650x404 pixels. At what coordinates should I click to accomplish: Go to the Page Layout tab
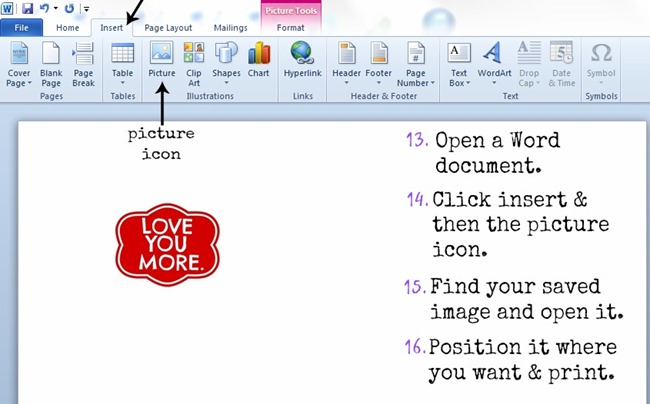pyautogui.click(x=168, y=28)
